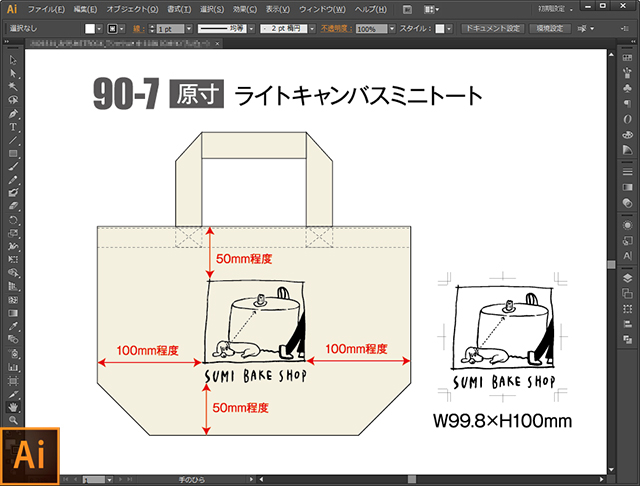Open the Stroke panel
This screenshot has height=486, width=640.
coord(627,172)
